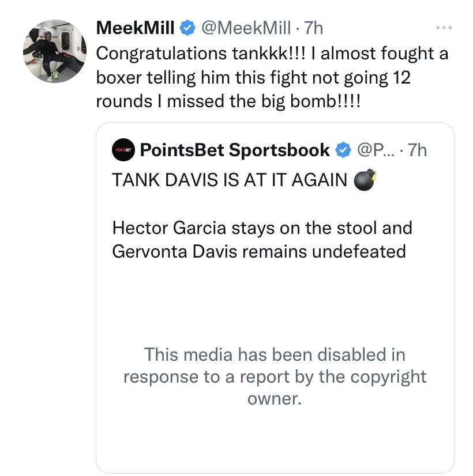The image size is (473, 476).
Task: Open the @MeekMill handle link
Action: pyautogui.click(x=246, y=28)
